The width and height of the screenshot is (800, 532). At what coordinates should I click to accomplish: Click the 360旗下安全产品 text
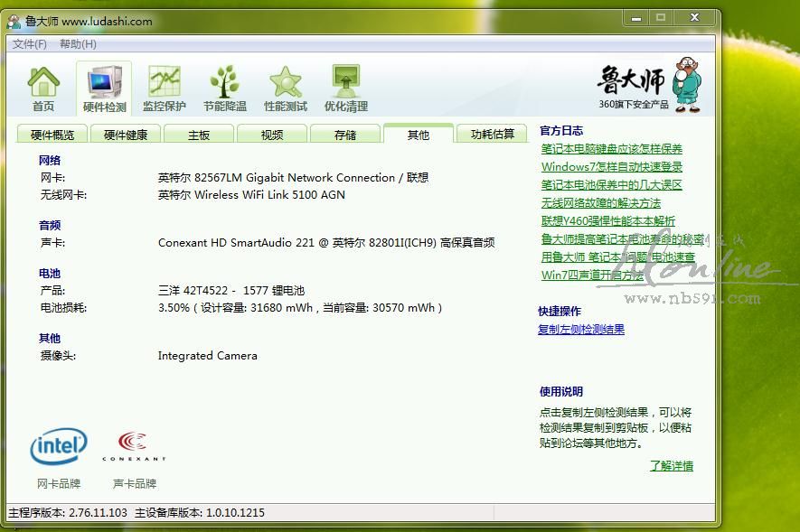pos(634,105)
